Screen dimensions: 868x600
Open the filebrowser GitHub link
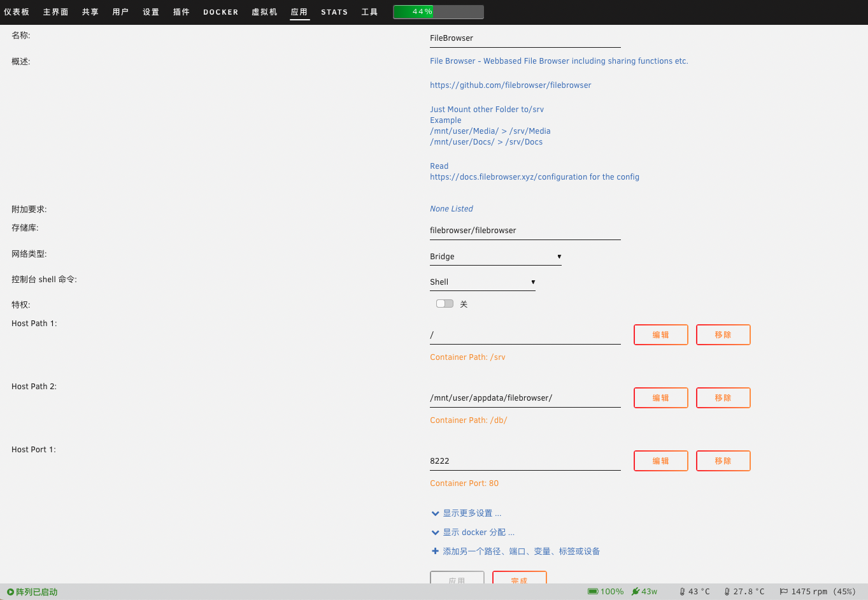[510, 85]
